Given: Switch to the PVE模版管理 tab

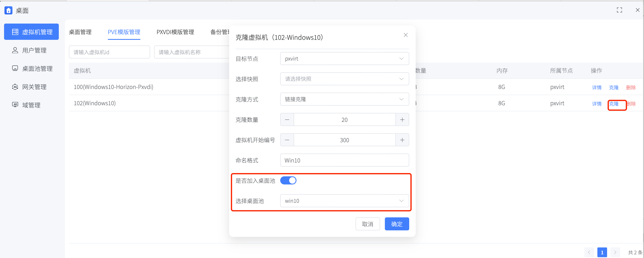Looking at the screenshot, I should click(x=124, y=32).
